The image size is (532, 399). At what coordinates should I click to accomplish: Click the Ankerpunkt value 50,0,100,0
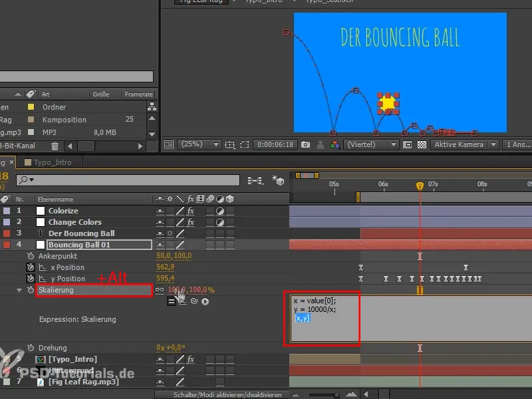[x=174, y=256]
